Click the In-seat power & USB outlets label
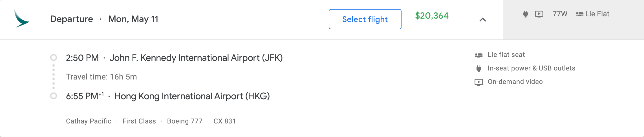The image size is (644, 137). coord(531,68)
